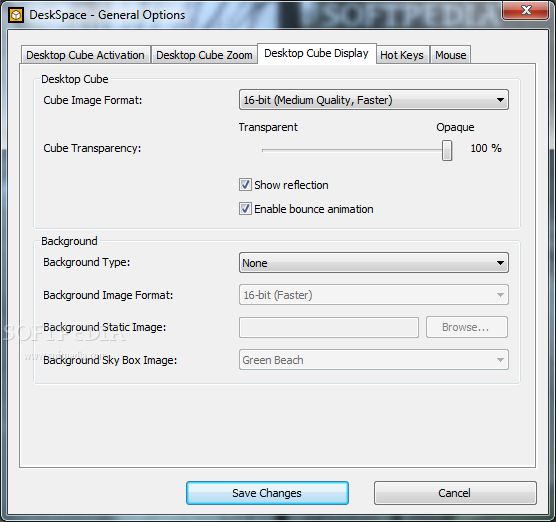Click the Cube Image Format: label
Screen dimensions: 556x522
(93, 100)
